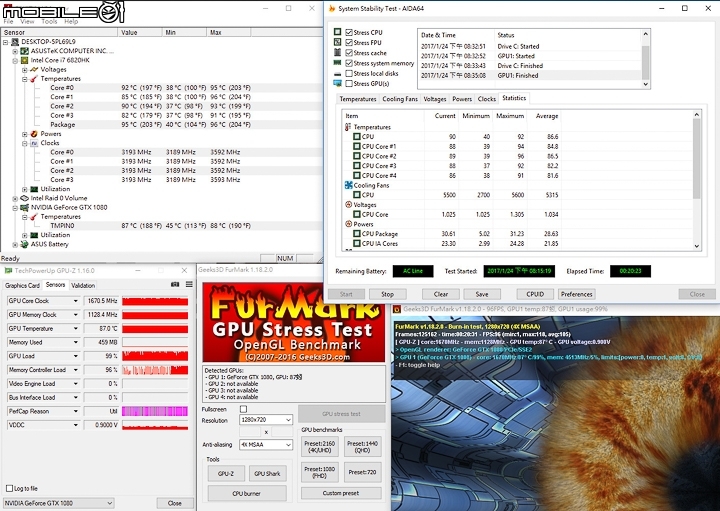Uncheck the Stress system memory checkbox
The height and width of the screenshot is (511, 720).
[349, 63]
